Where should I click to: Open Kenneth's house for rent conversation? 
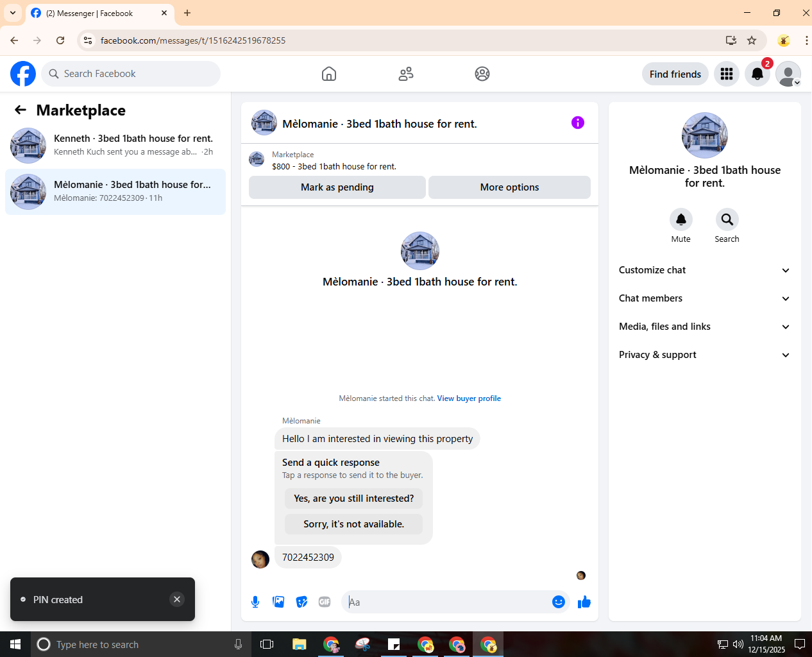pos(115,146)
